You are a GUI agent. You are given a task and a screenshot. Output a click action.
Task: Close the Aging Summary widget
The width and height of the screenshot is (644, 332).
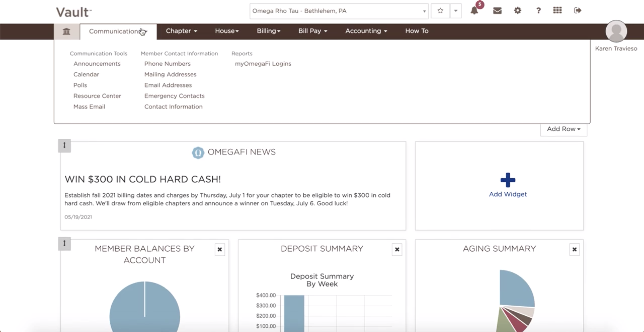pyautogui.click(x=574, y=249)
